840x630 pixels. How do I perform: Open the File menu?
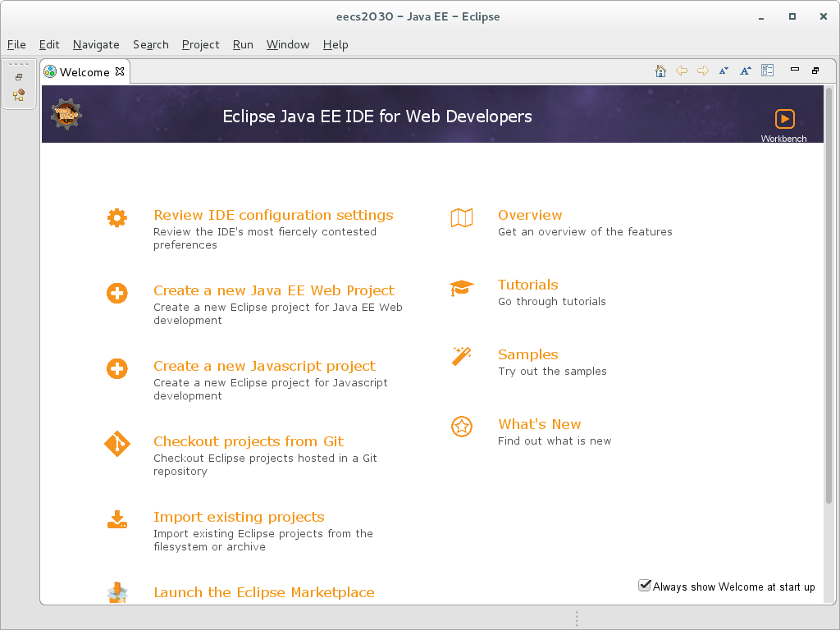pos(16,44)
